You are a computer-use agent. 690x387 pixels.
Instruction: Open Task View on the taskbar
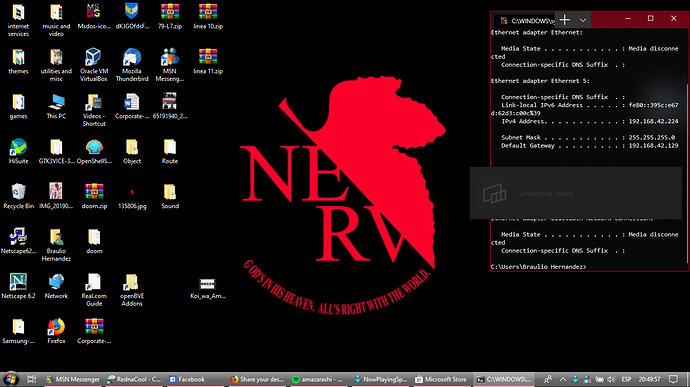tap(32, 379)
